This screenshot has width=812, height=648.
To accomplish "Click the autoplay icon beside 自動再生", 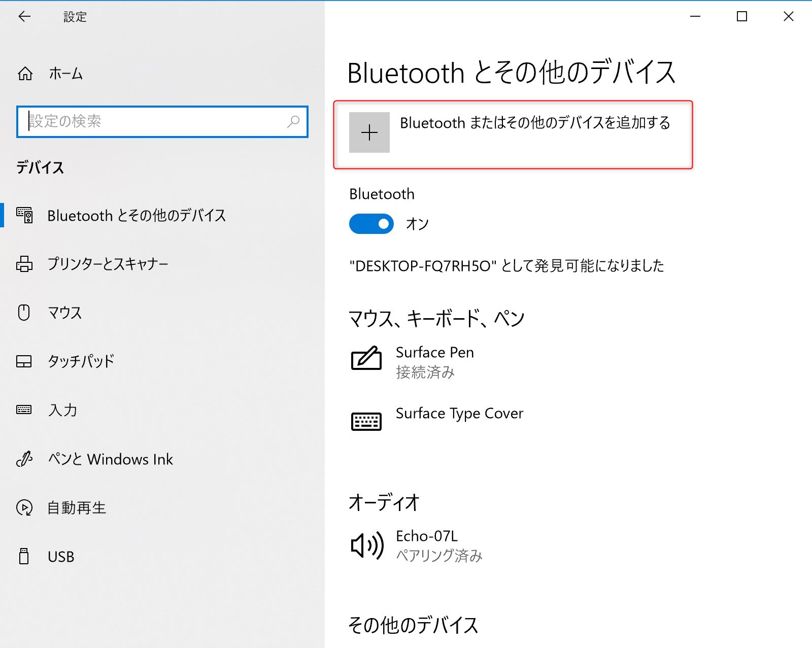I will pyautogui.click(x=24, y=507).
